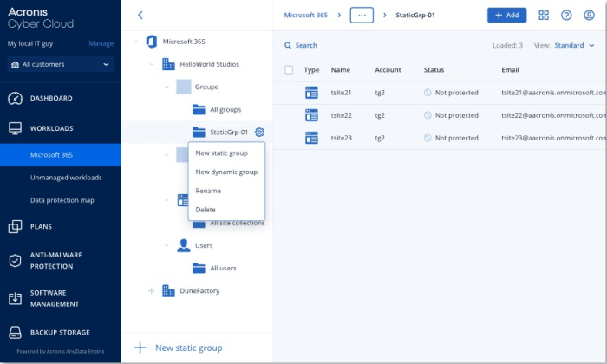Select the All users tree item
The image size is (607, 364).
pos(223,268)
